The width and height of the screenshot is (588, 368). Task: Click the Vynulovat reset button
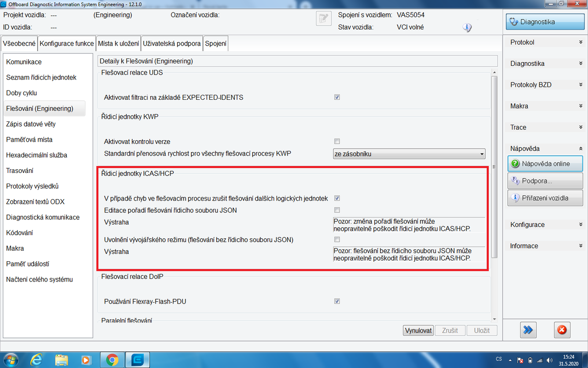click(418, 330)
